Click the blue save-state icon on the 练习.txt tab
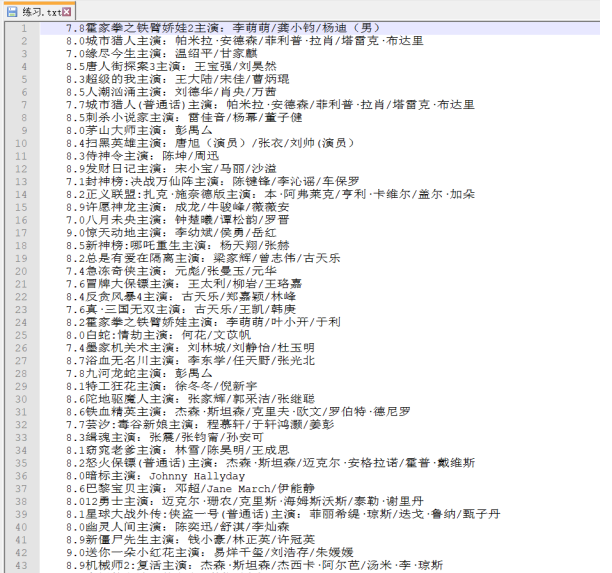Screen dimensions: 612x573 (x=12, y=10)
